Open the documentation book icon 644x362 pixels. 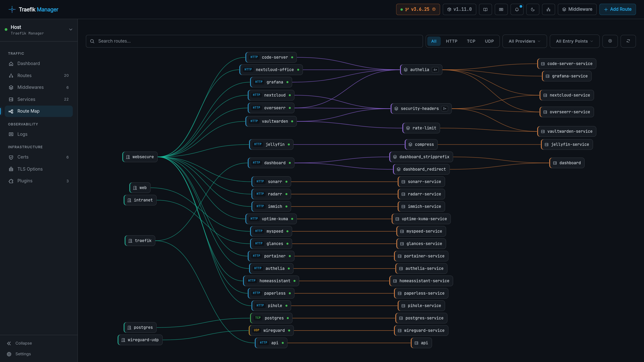(485, 9)
